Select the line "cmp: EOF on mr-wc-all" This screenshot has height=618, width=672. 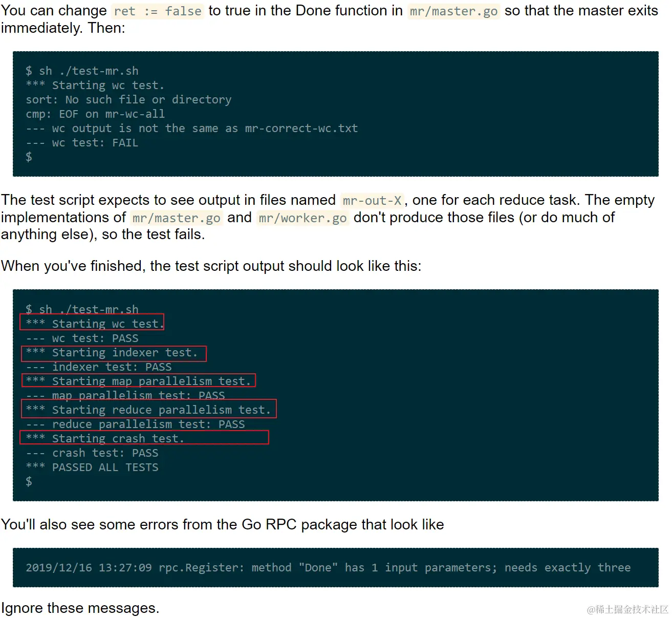tap(95, 114)
